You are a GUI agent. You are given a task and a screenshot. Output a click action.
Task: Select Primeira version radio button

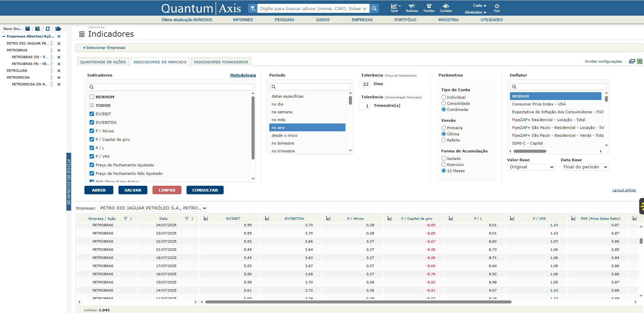[444, 128]
